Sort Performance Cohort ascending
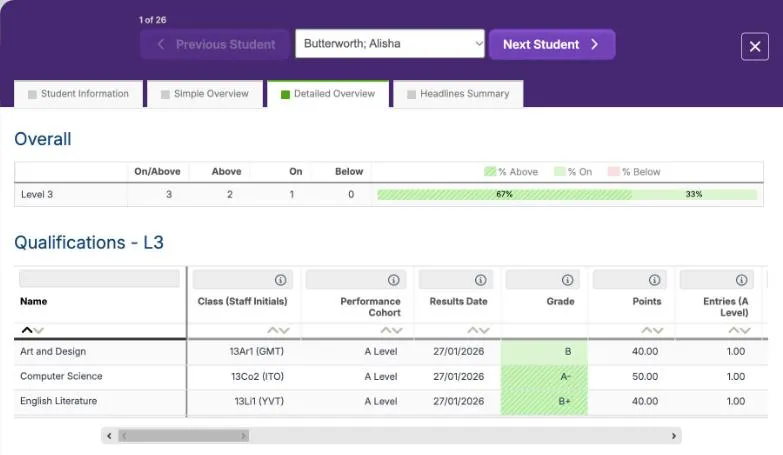783x455 pixels. coord(386,330)
